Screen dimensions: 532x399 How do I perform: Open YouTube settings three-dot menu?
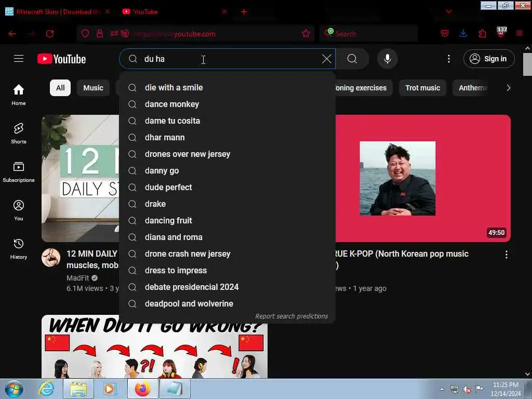(x=448, y=59)
